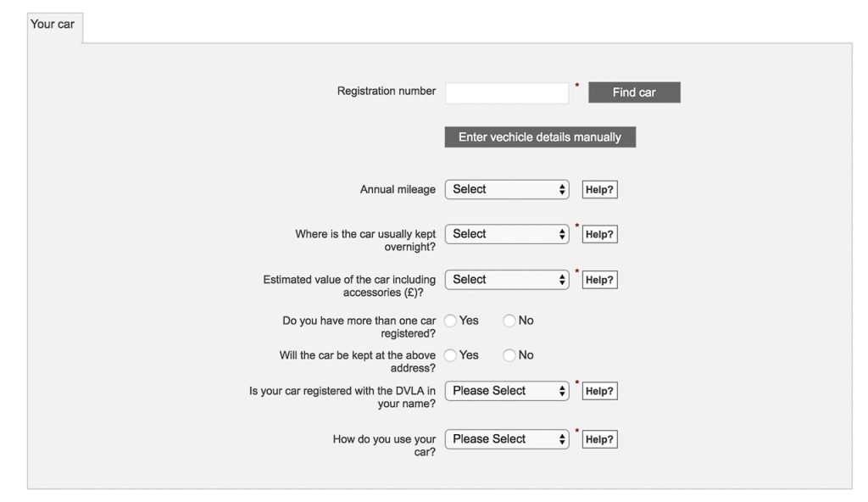Show Help for overnight car location

pyautogui.click(x=599, y=235)
